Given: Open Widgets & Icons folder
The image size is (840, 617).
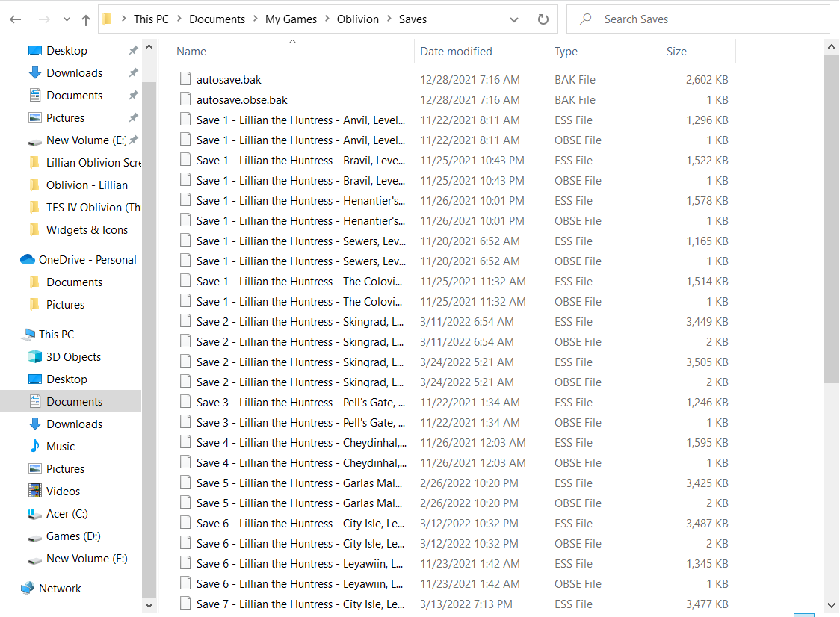Looking at the screenshot, I should click(x=87, y=230).
